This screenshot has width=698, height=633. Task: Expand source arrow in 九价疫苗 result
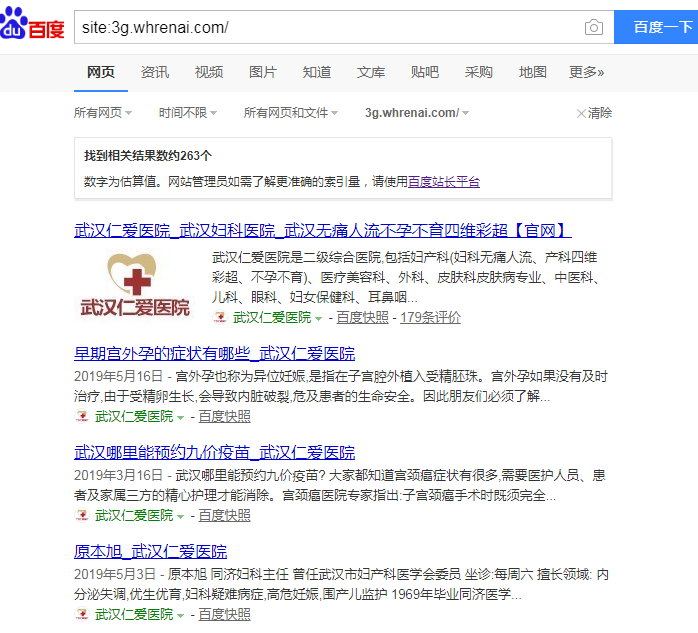click(x=180, y=516)
